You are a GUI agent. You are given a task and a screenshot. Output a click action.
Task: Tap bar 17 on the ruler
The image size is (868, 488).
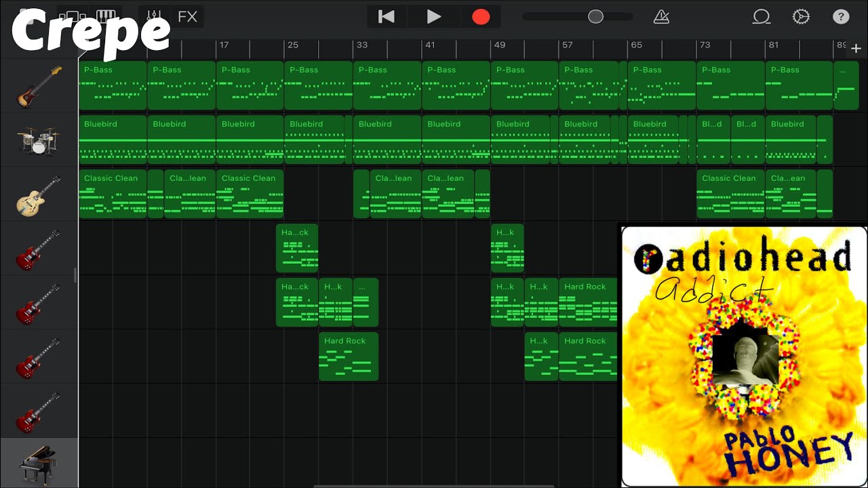pyautogui.click(x=224, y=45)
